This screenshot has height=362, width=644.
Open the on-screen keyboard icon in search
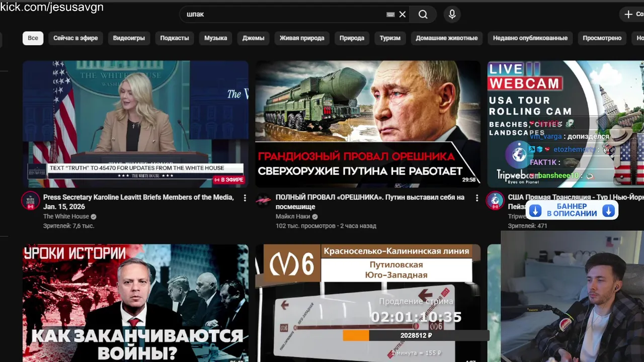pos(390,15)
